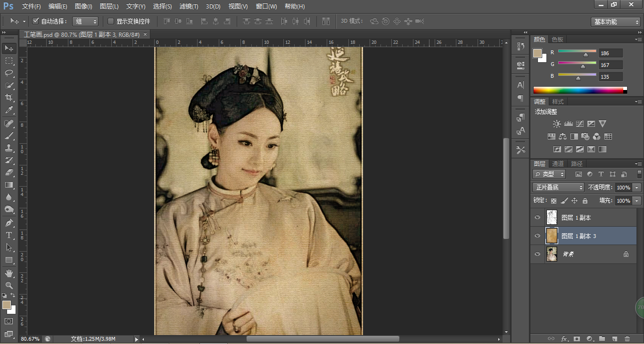Image resolution: width=644 pixels, height=344 pixels.
Task: Switch to the 样式 tab
Action: coord(558,102)
